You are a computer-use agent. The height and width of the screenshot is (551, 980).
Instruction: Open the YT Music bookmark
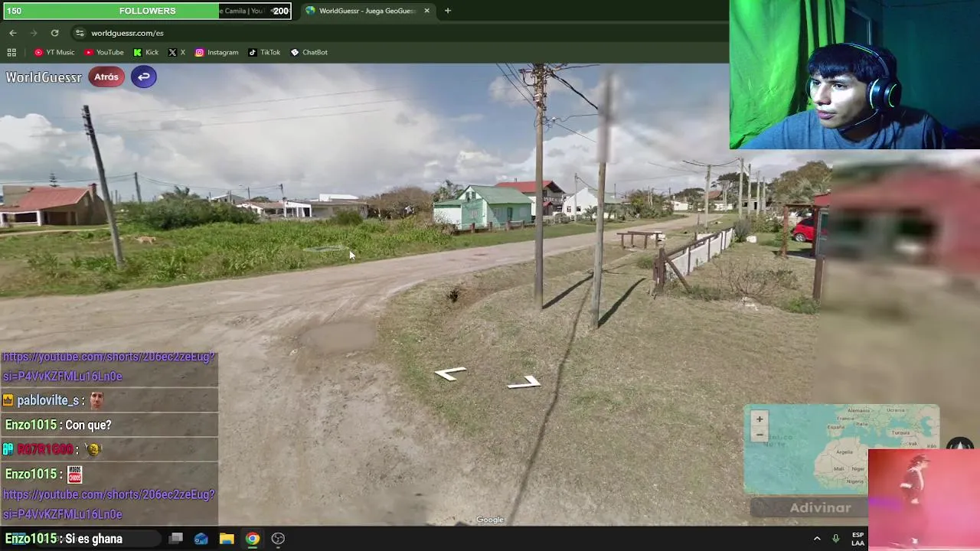coord(54,52)
